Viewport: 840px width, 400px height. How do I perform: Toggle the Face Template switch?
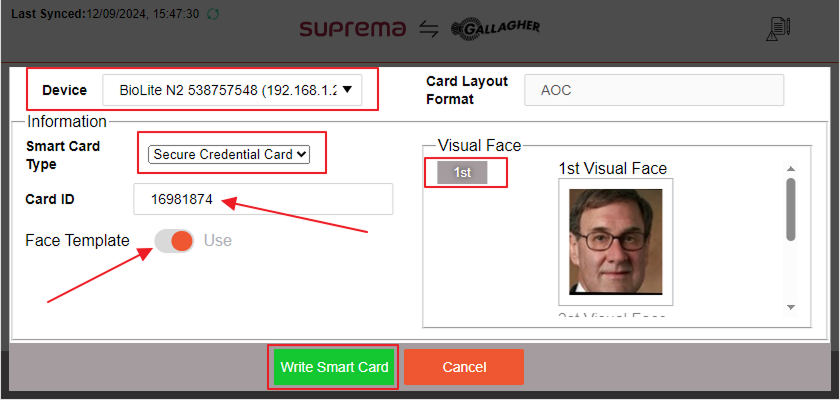tap(174, 241)
